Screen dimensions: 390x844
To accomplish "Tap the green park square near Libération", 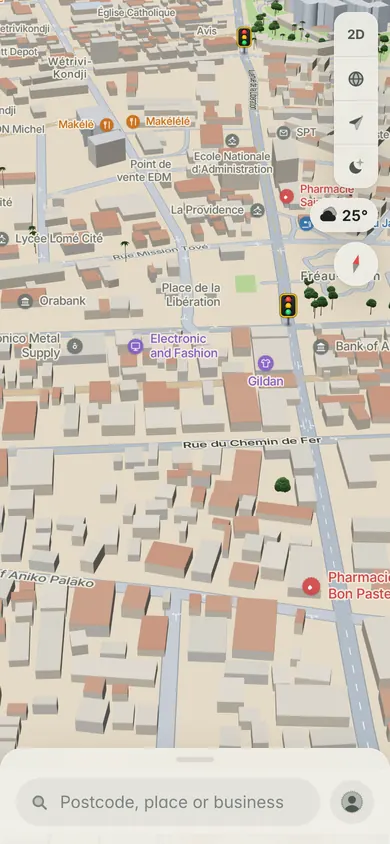I will tap(246, 283).
